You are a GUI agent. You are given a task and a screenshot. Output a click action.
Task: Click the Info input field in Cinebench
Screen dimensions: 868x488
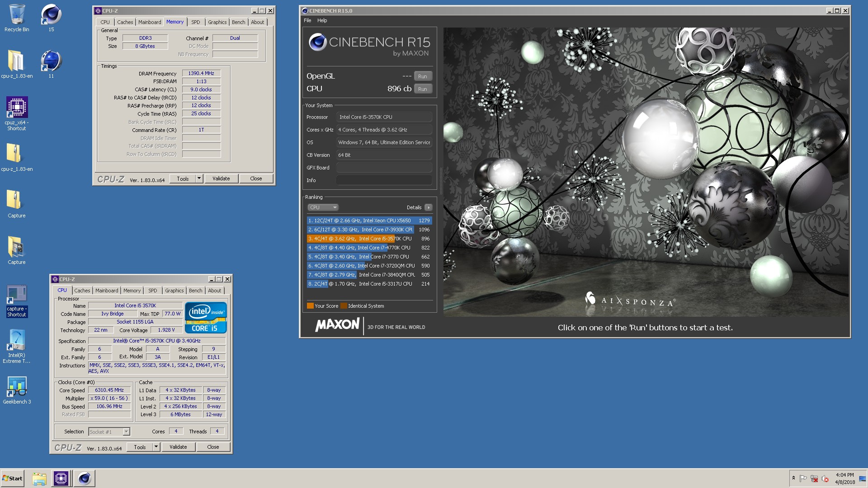(384, 180)
